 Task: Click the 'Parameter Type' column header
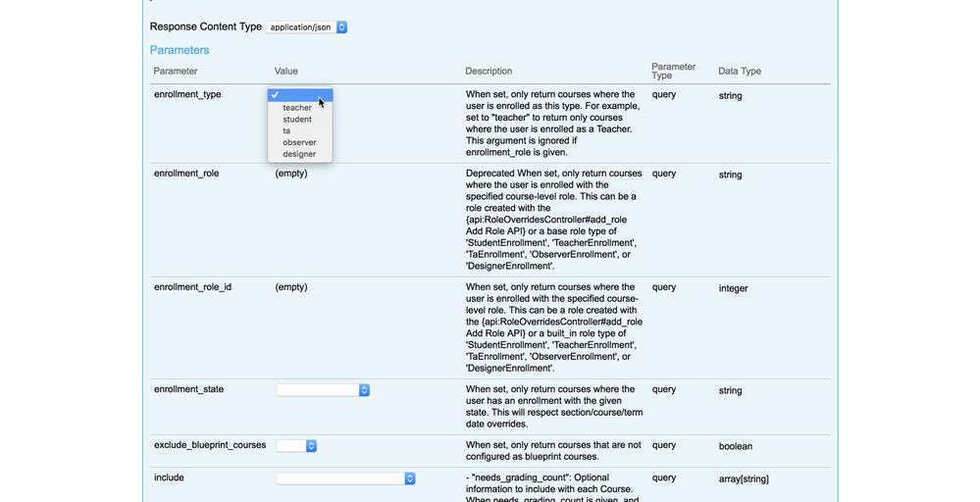673,72
